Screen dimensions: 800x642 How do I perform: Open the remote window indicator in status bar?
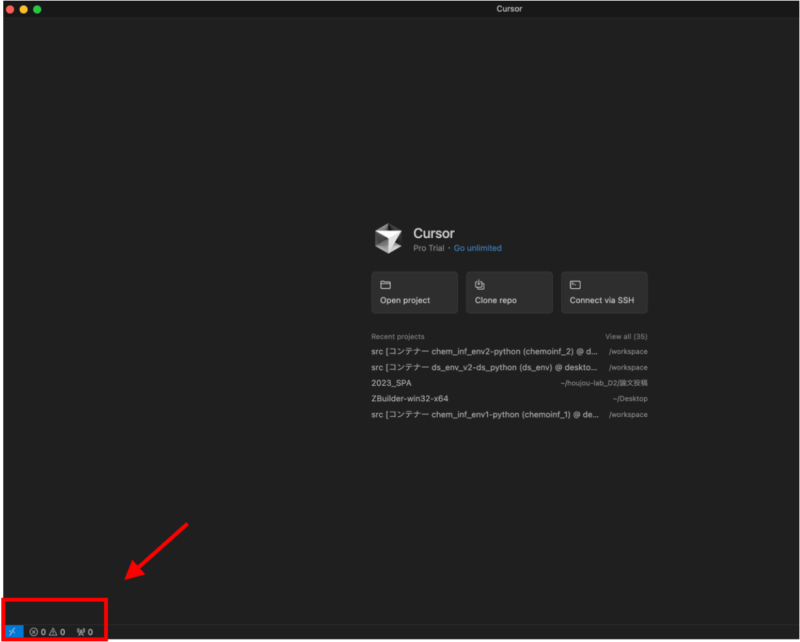point(13,632)
